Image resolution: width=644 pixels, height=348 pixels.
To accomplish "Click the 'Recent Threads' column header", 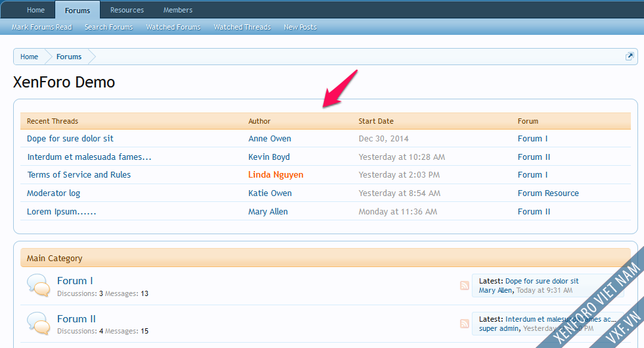I will click(53, 121).
